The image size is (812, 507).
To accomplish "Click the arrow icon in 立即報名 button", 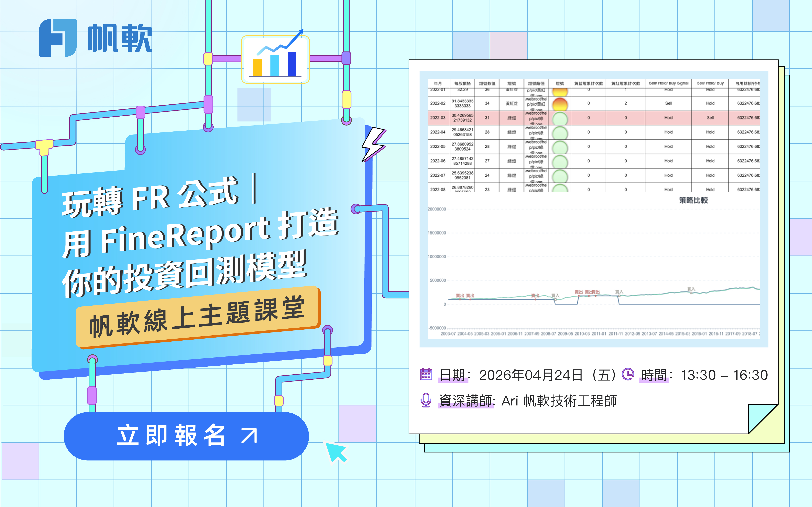I will 249,436.
